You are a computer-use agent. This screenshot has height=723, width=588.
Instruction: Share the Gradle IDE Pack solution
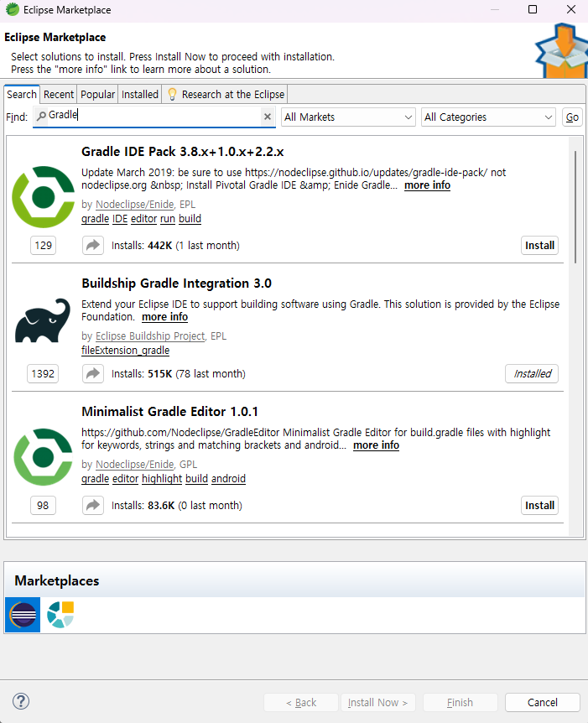(93, 245)
